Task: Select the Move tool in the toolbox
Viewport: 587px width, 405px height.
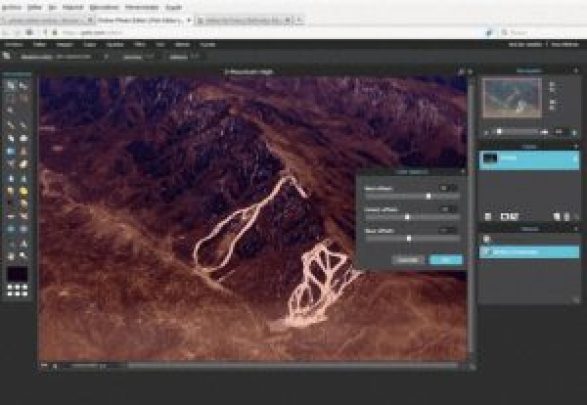Action: (x=24, y=85)
